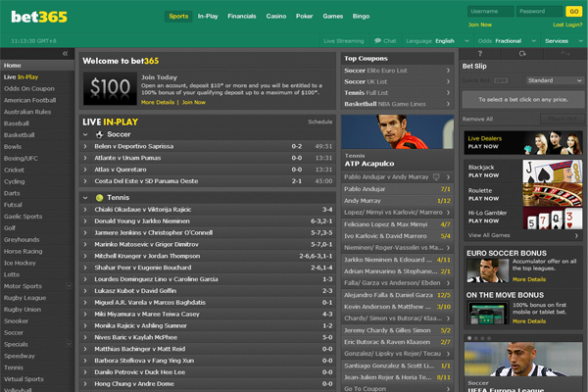Click Join Now link in welcome offer
The image size is (588, 392).
pos(193,102)
